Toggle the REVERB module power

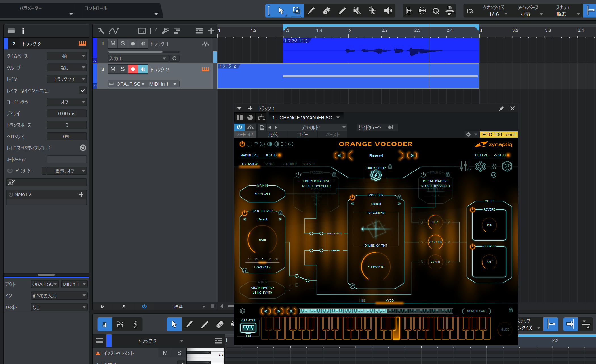[472, 210]
